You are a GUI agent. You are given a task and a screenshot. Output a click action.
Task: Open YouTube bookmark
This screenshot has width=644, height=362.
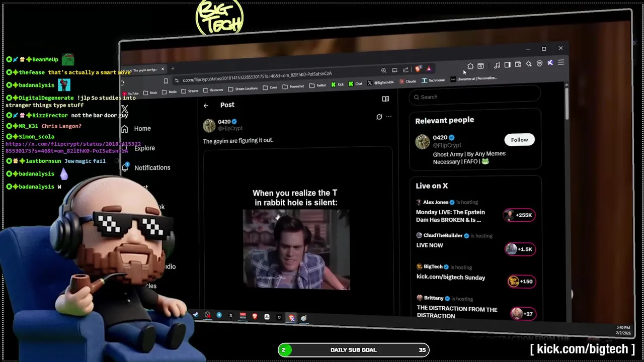pos(131,94)
